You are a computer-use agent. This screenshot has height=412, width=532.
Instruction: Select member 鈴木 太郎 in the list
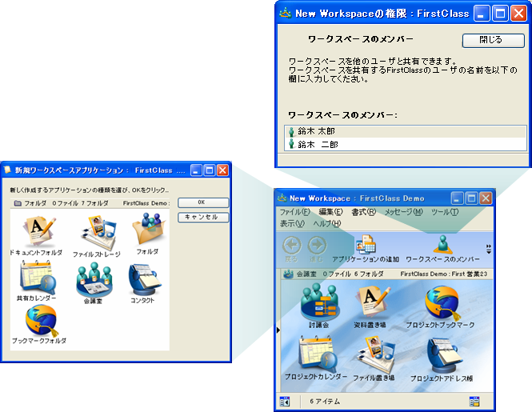click(x=406, y=131)
